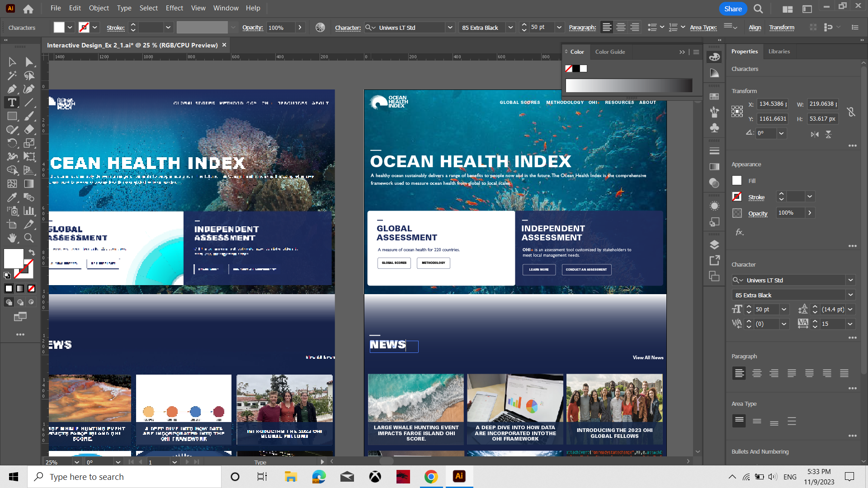This screenshot has height=488, width=868.
Task: Toggle constrain width and height proportions
Action: [851, 112]
